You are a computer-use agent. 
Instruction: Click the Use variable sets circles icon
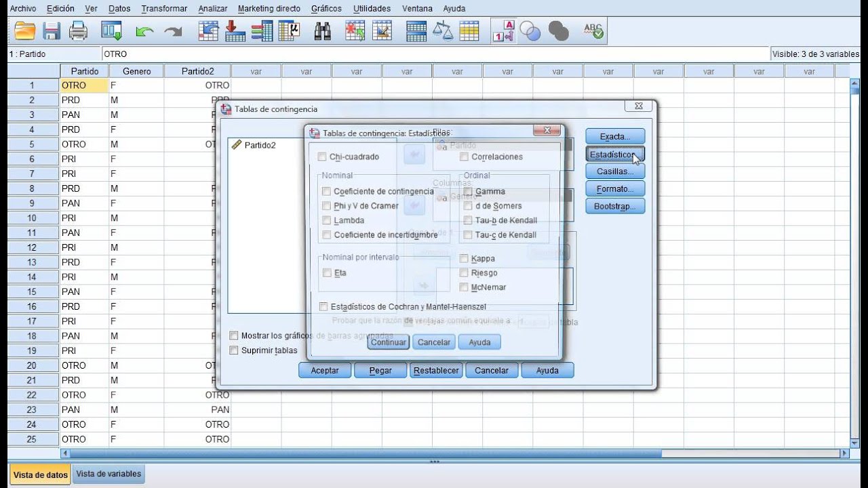click(530, 31)
